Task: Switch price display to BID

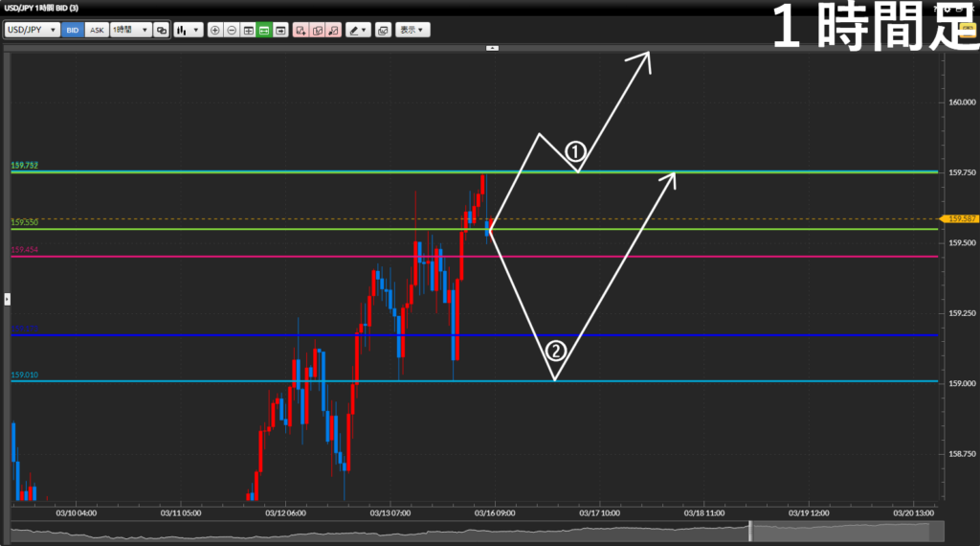Action: [x=73, y=30]
